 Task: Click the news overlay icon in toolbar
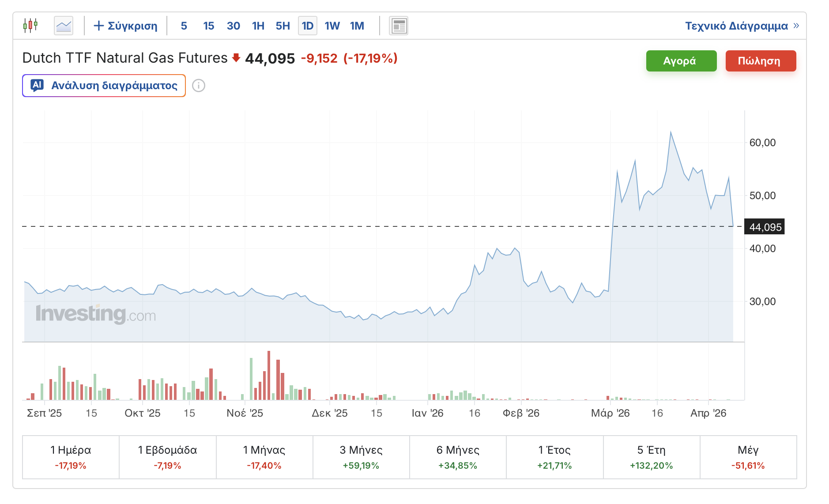coord(398,26)
